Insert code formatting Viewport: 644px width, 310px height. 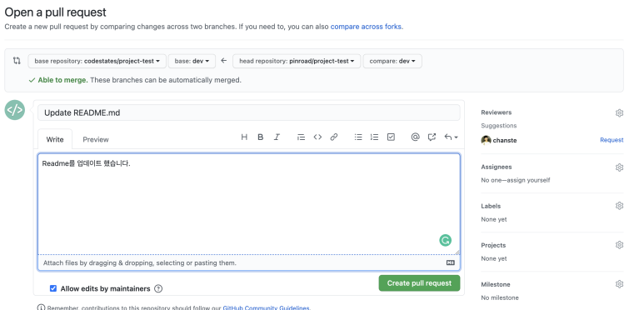point(317,137)
